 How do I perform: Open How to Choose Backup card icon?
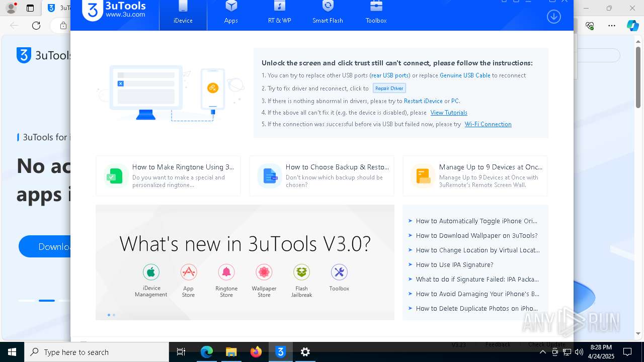coord(269,176)
